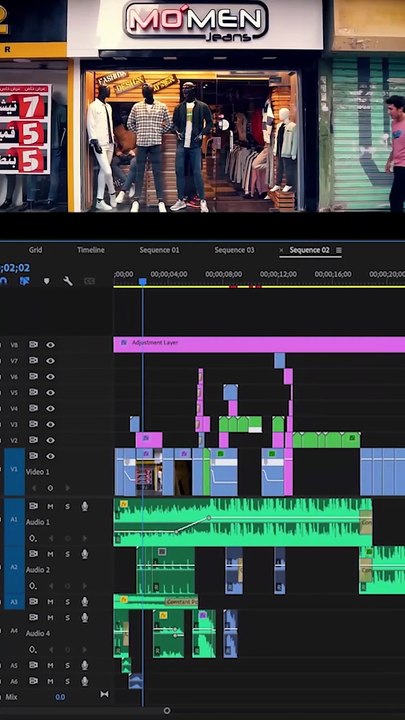Screen dimensions: 405x720
Task: Solo the Audio 2 track
Action: point(68,554)
